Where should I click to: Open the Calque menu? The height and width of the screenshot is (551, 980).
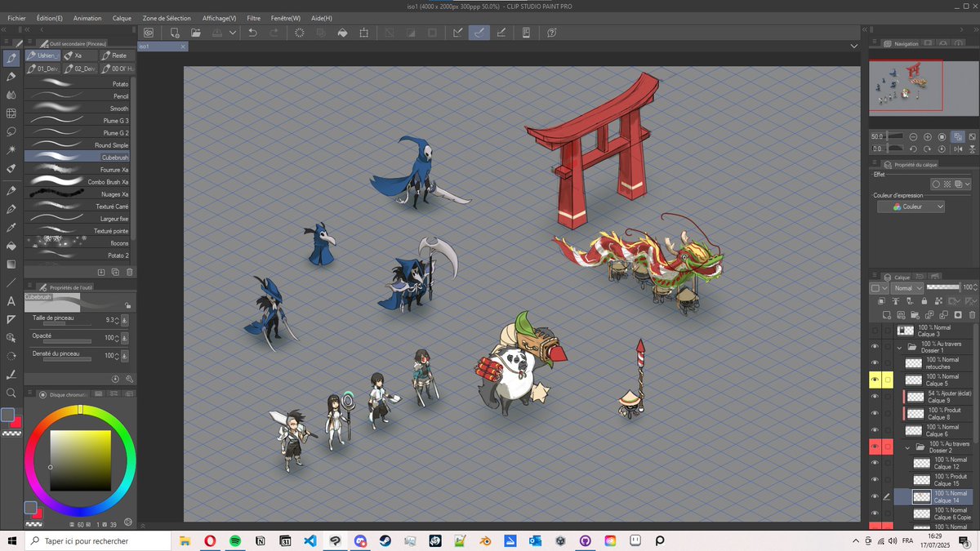[122, 18]
